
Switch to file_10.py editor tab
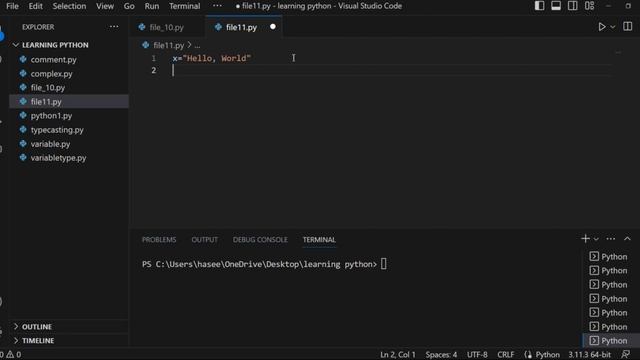click(167, 27)
